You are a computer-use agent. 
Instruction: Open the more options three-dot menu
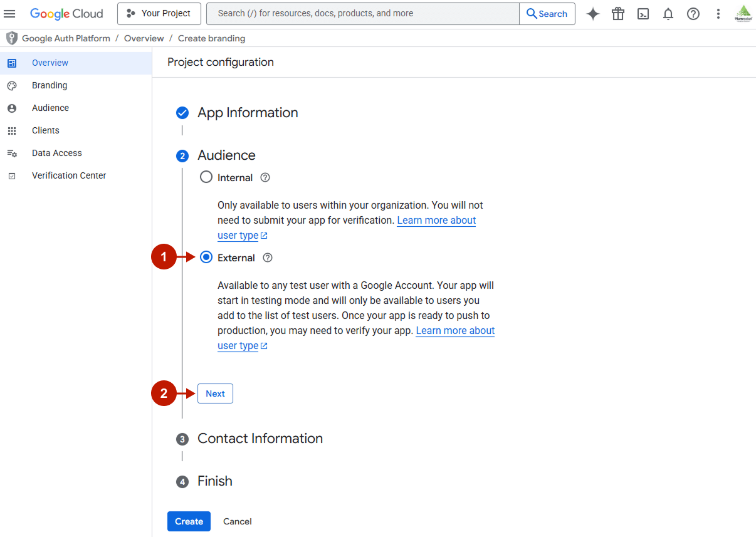718,13
